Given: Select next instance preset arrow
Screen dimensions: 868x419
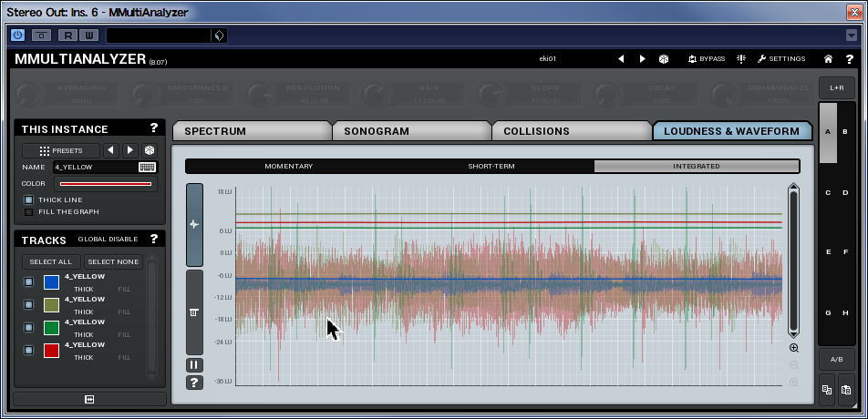Looking at the screenshot, I should 130,150.
